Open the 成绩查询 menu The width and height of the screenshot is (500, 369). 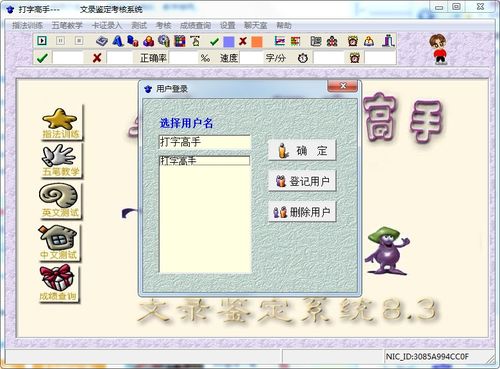[195, 25]
